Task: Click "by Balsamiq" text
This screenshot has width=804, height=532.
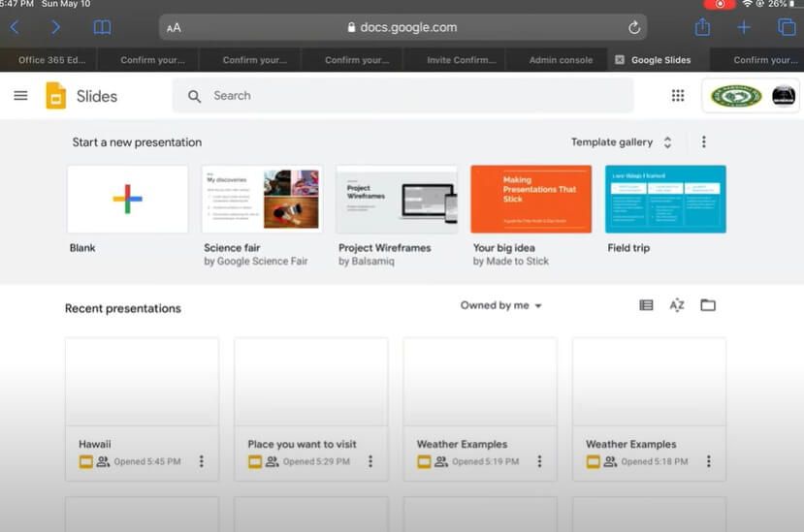Action: coord(367,262)
